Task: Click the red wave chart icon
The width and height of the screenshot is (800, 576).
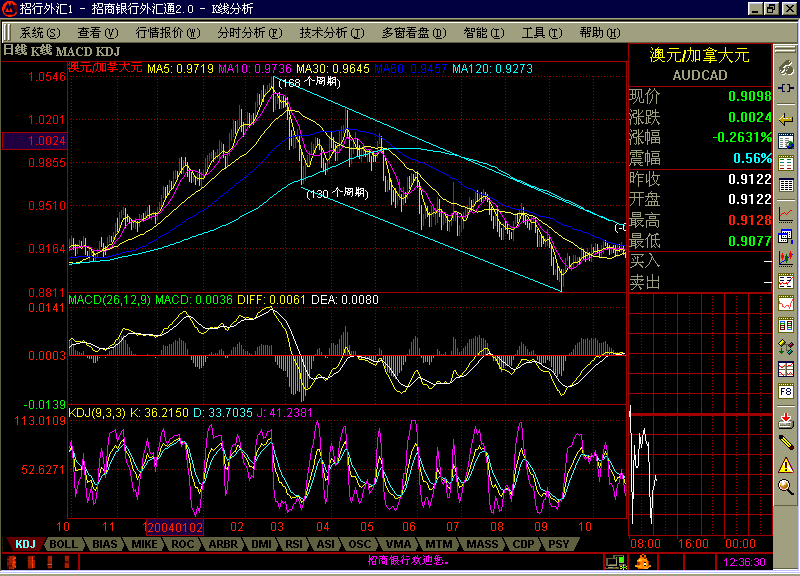Action: (x=786, y=303)
